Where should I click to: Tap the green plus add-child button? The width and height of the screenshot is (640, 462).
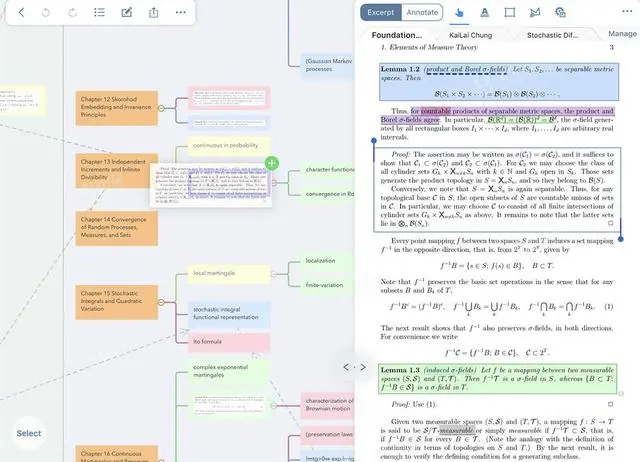point(272,163)
